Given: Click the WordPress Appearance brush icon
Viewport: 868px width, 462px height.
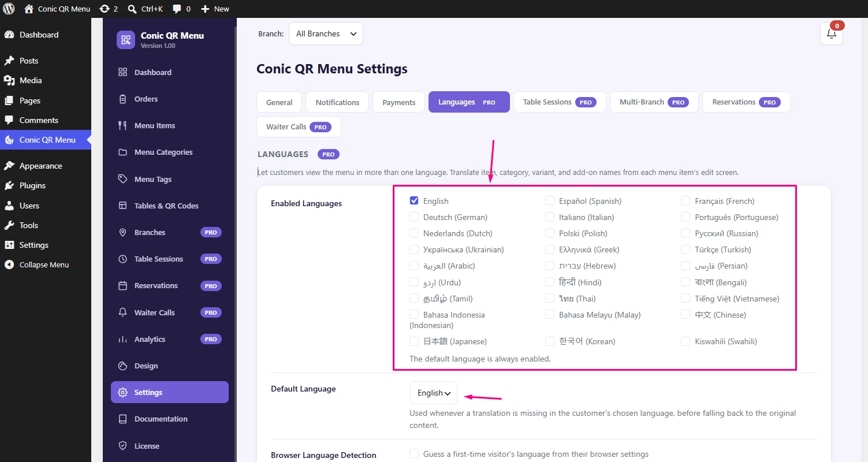Looking at the screenshot, I should click(x=9, y=166).
